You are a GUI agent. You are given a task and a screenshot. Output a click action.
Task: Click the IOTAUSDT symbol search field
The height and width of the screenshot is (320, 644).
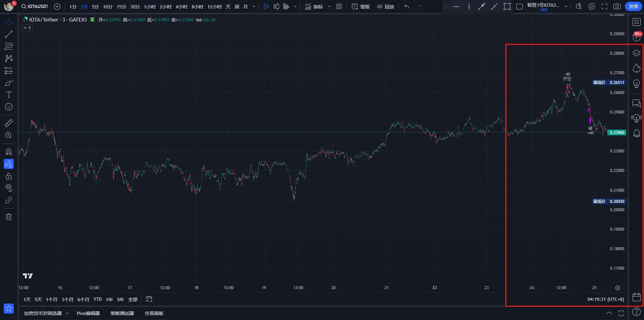pos(35,6)
